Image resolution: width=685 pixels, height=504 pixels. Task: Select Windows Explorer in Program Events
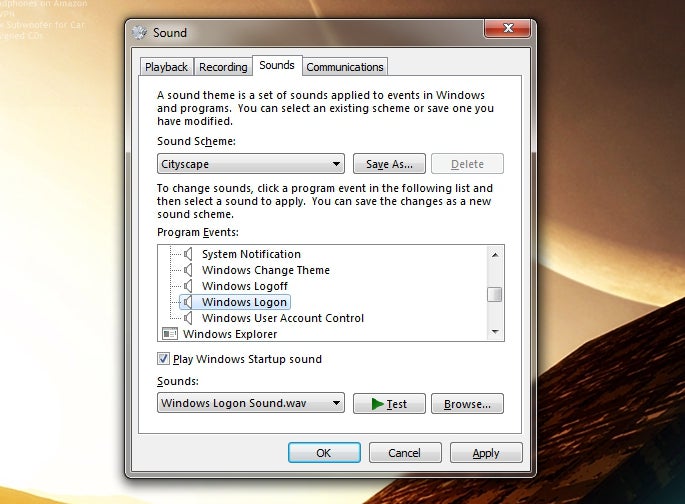click(230, 334)
